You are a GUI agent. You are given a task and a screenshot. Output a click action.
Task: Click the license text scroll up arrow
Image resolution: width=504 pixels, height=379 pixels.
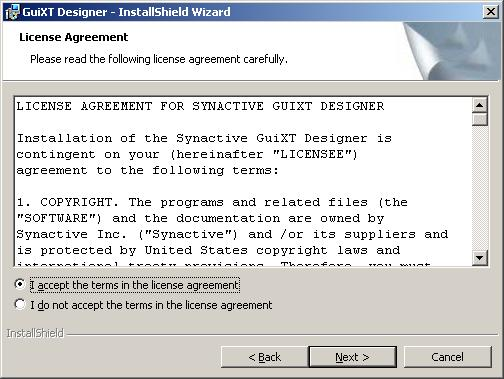coord(480,106)
